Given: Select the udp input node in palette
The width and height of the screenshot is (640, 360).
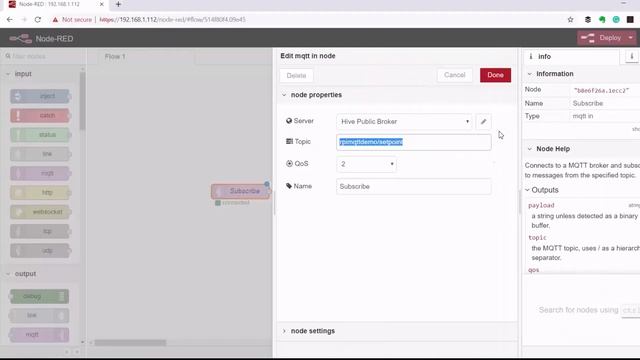Looking at the screenshot, I should [x=40, y=251].
